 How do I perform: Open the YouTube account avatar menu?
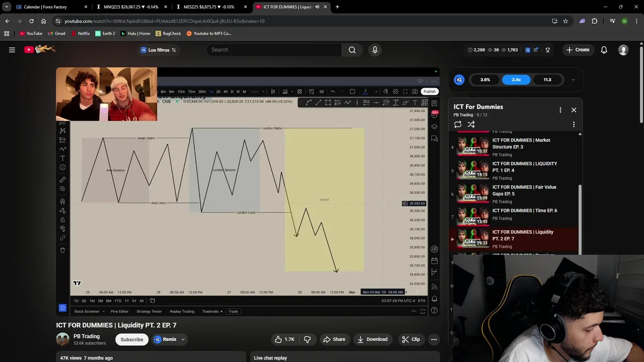click(x=623, y=50)
